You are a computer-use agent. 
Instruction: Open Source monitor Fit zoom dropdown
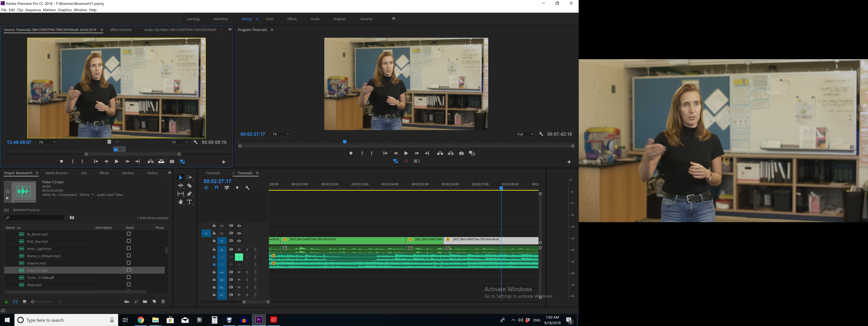[47, 142]
